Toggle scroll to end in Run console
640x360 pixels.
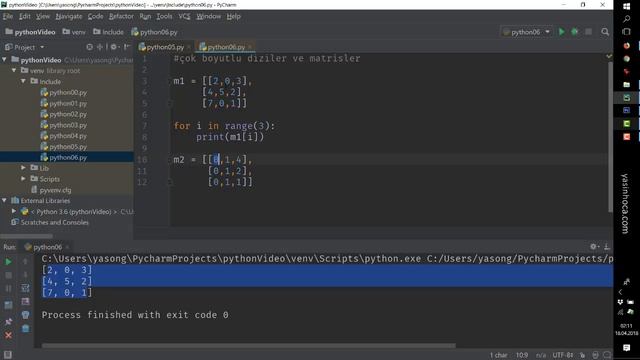(x=25, y=302)
